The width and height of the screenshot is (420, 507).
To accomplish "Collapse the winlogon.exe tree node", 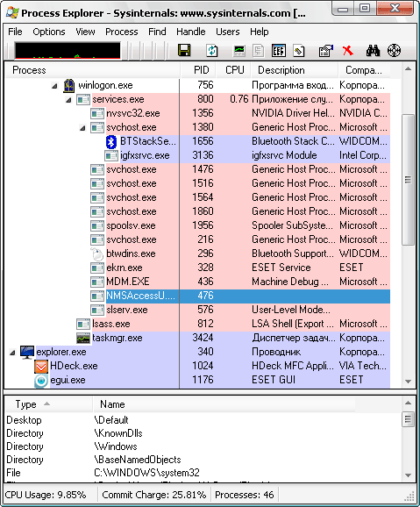I will pyautogui.click(x=54, y=86).
